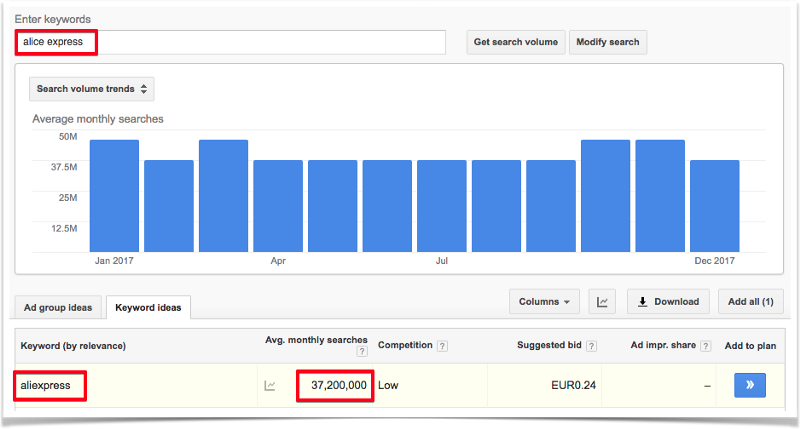
Task: Click the Low competition value
Action: 388,386
